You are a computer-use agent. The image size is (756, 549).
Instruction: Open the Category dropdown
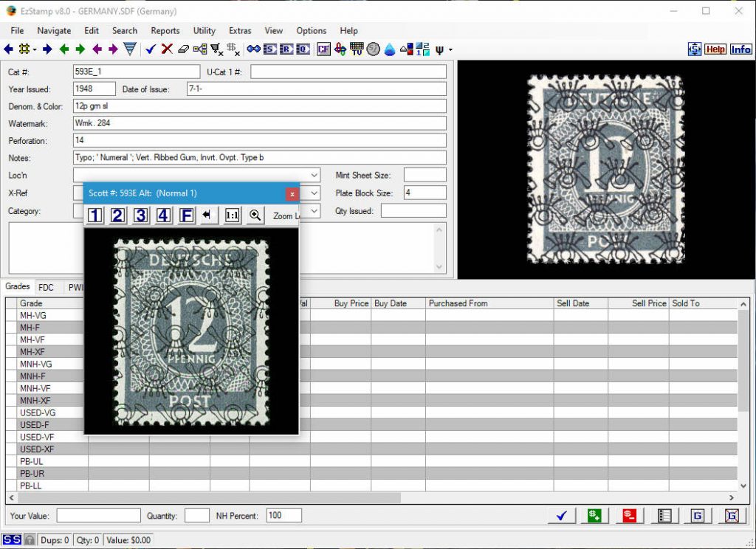(314, 212)
